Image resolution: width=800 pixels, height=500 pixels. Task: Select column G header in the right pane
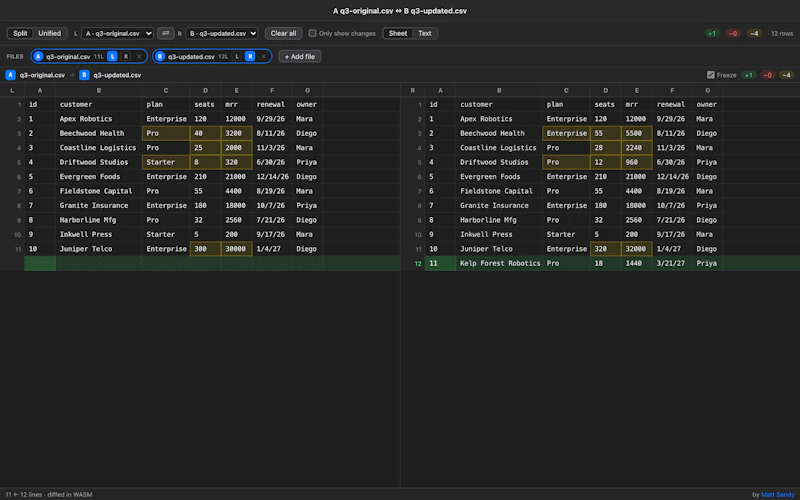pyautogui.click(x=708, y=90)
